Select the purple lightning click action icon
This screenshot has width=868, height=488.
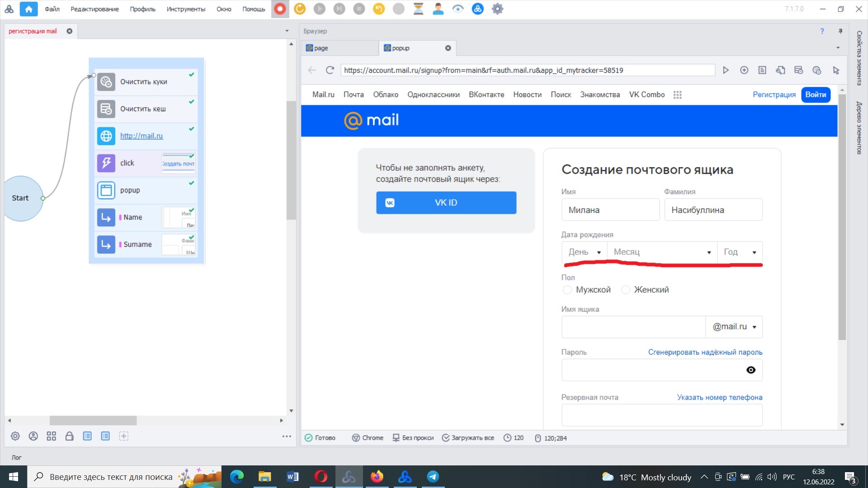(x=106, y=163)
